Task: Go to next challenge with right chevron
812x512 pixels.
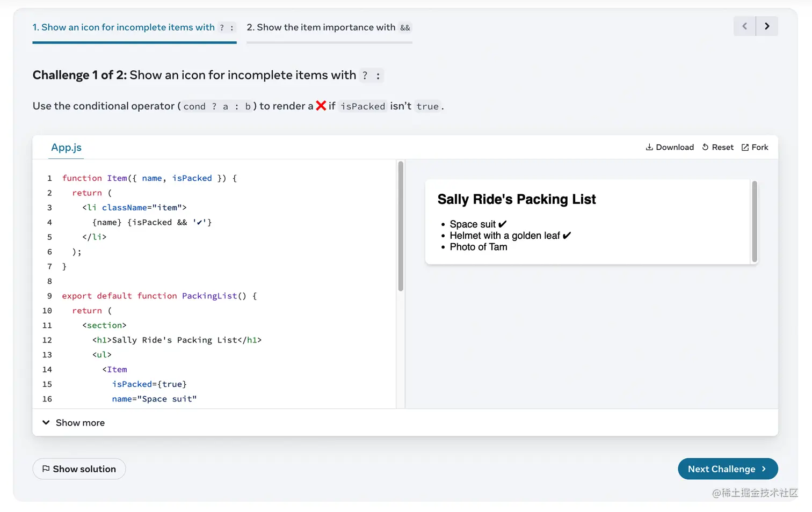Action: (767, 26)
